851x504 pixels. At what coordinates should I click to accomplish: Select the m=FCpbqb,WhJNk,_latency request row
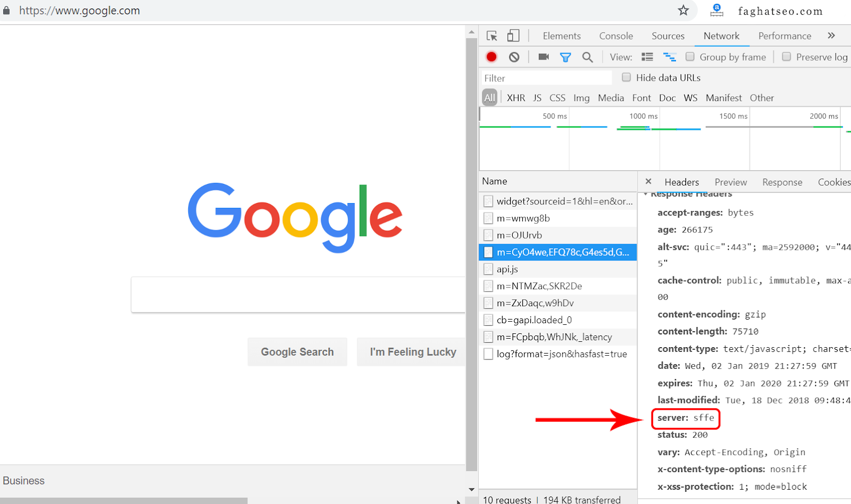(x=558, y=337)
